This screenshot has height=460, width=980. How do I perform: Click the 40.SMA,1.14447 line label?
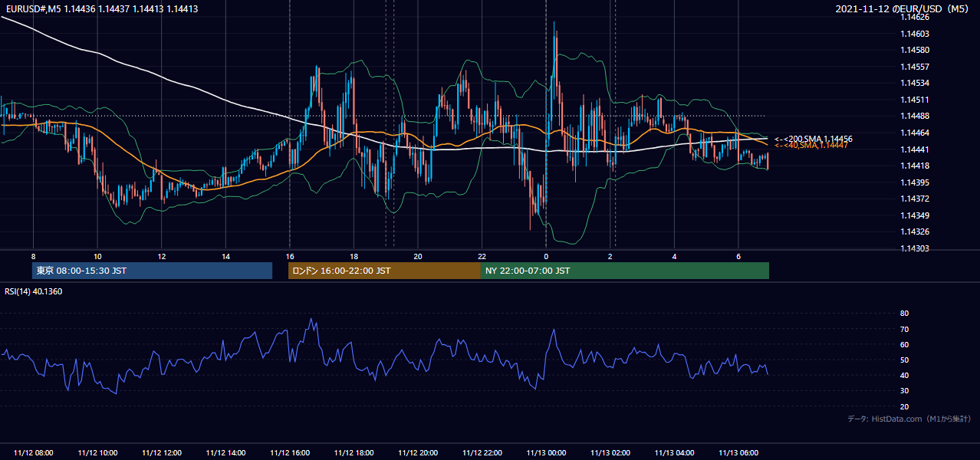(811, 146)
